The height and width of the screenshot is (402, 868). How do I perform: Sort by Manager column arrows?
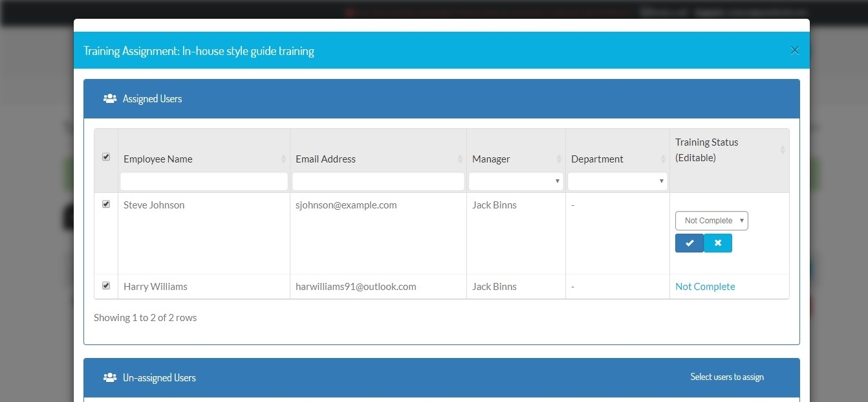pyautogui.click(x=559, y=159)
